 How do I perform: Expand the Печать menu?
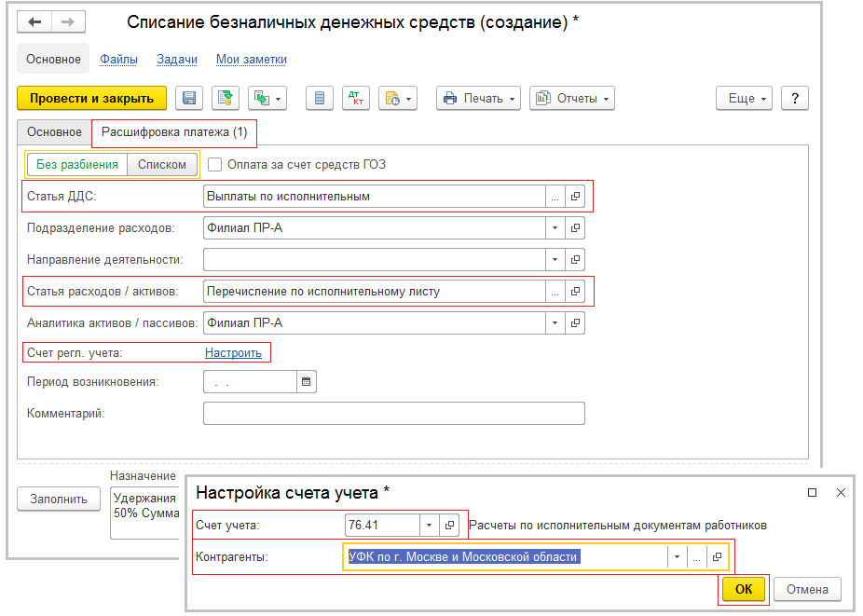[x=478, y=98]
